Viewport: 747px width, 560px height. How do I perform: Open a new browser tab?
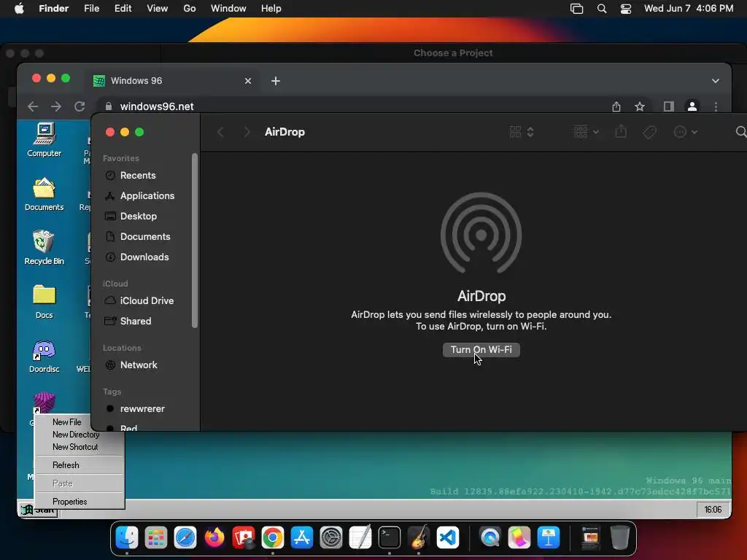coord(275,81)
